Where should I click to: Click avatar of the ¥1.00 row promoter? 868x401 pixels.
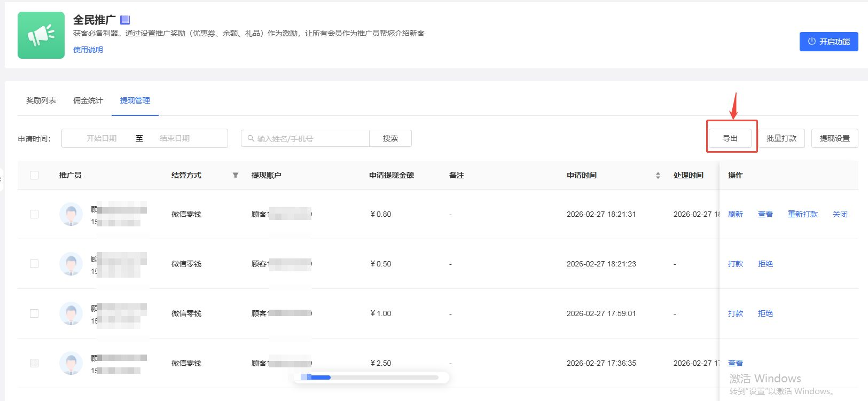[x=71, y=313]
